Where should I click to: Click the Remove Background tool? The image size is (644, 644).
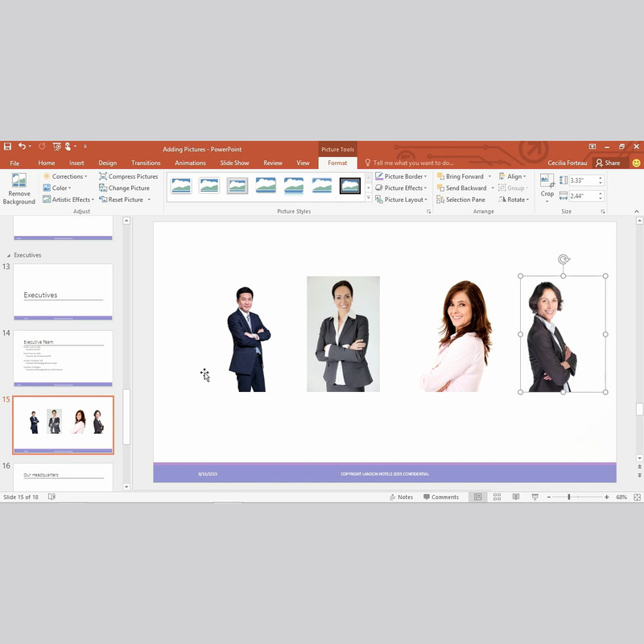point(19,188)
